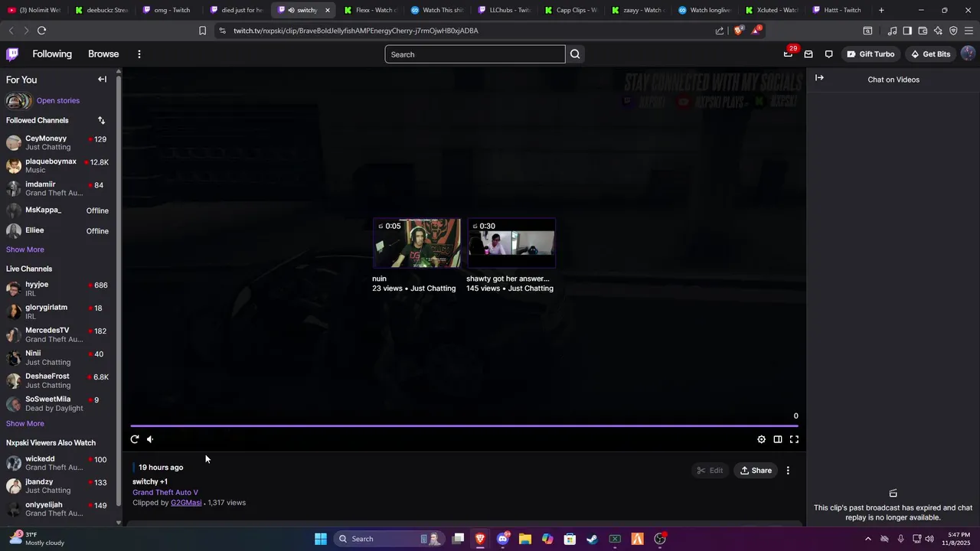
Task: Open wickedd channel in sidebar
Action: click(57, 464)
